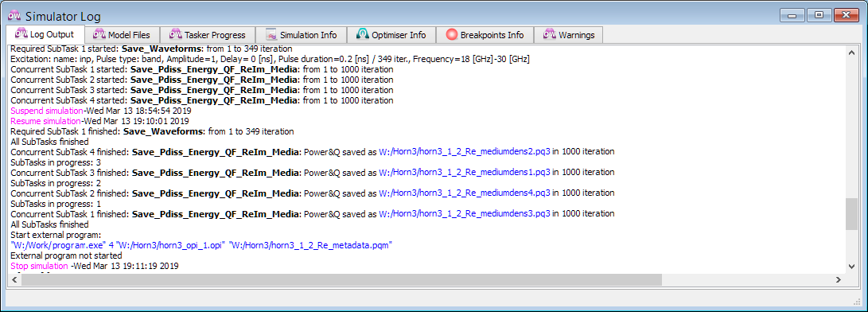The image size is (868, 312).
Task: Open link horn3_1_2_Re_mediumdens2.pq3
Action: (x=465, y=151)
